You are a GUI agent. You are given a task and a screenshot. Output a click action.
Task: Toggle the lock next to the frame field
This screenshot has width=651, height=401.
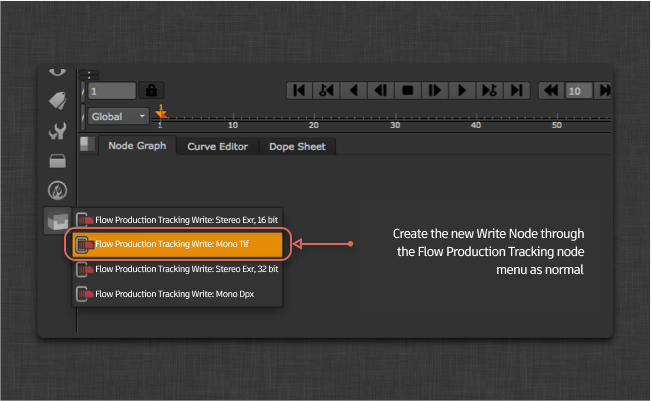[151, 90]
